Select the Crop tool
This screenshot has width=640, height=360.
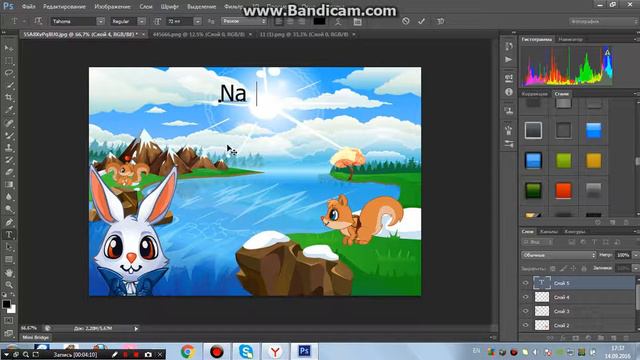click(9, 98)
